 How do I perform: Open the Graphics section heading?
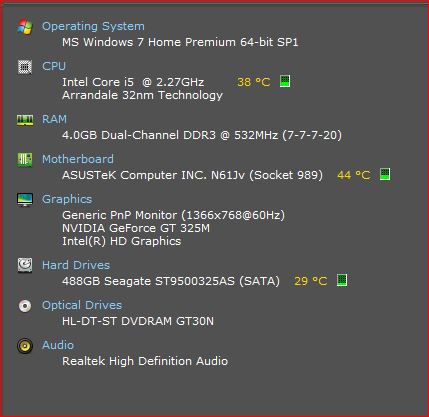[67, 199]
